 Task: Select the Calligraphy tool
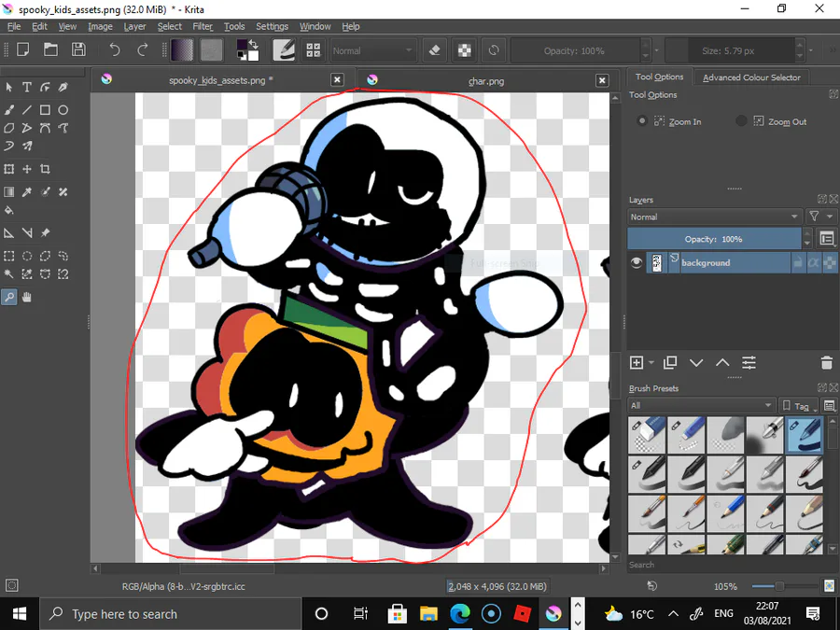(63, 87)
